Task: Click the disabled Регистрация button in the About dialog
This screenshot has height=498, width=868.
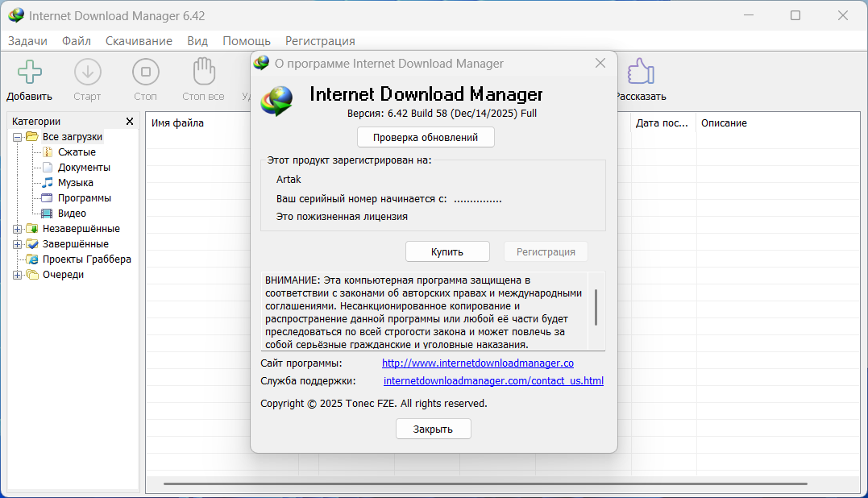Action: coord(546,251)
